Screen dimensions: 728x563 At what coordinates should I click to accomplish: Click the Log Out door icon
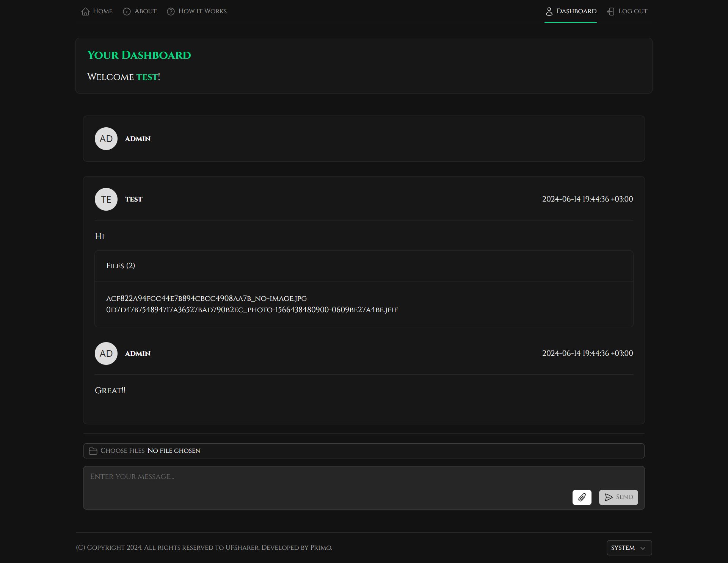tap(610, 11)
